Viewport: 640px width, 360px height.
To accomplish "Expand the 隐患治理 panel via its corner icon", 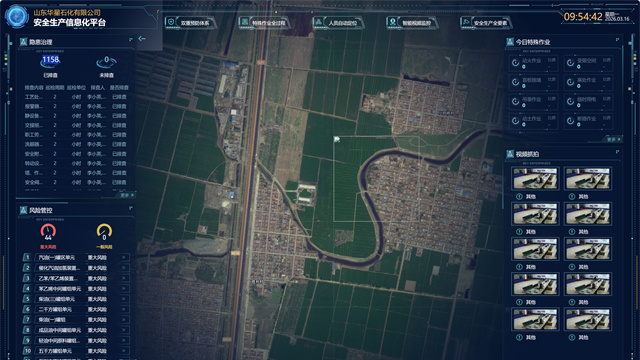I will (x=131, y=40).
